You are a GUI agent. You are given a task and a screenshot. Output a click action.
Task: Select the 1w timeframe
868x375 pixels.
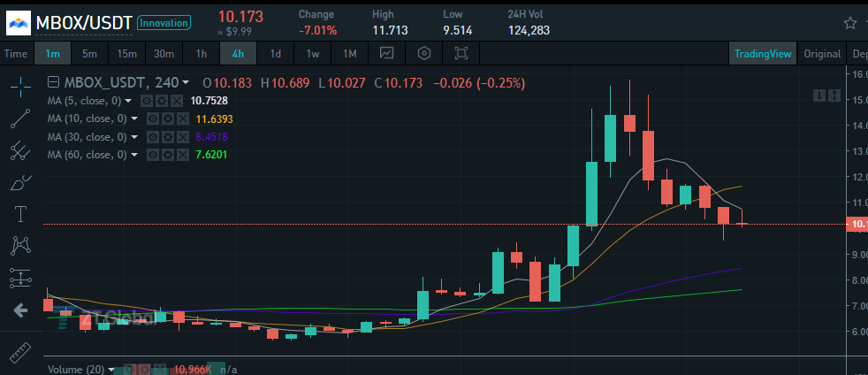tap(313, 54)
